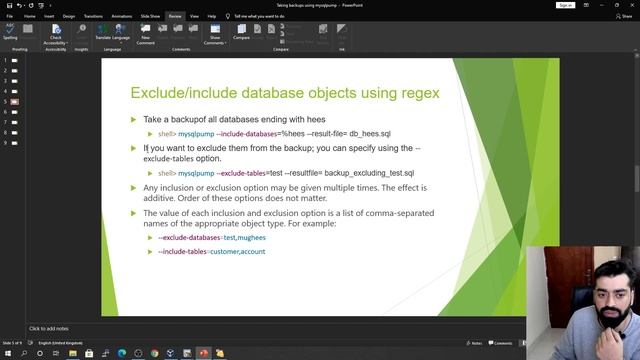Switch to the Slide Show tab
The height and width of the screenshot is (360, 640).
tap(150, 16)
